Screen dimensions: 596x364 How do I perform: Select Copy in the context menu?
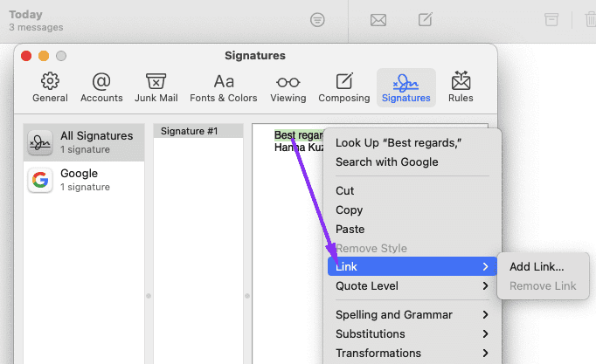(350, 209)
